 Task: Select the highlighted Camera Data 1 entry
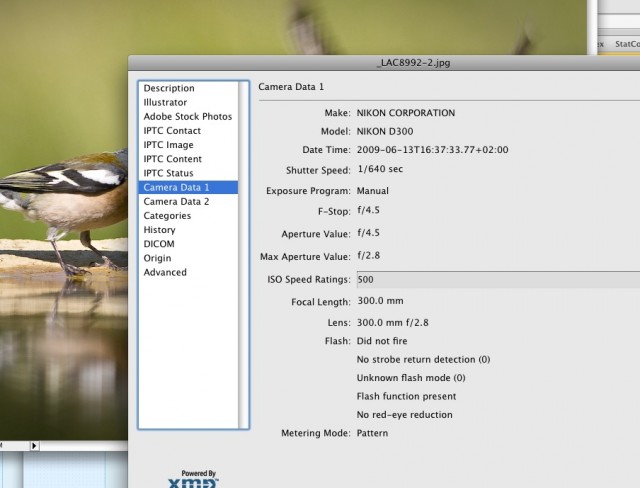(176, 187)
